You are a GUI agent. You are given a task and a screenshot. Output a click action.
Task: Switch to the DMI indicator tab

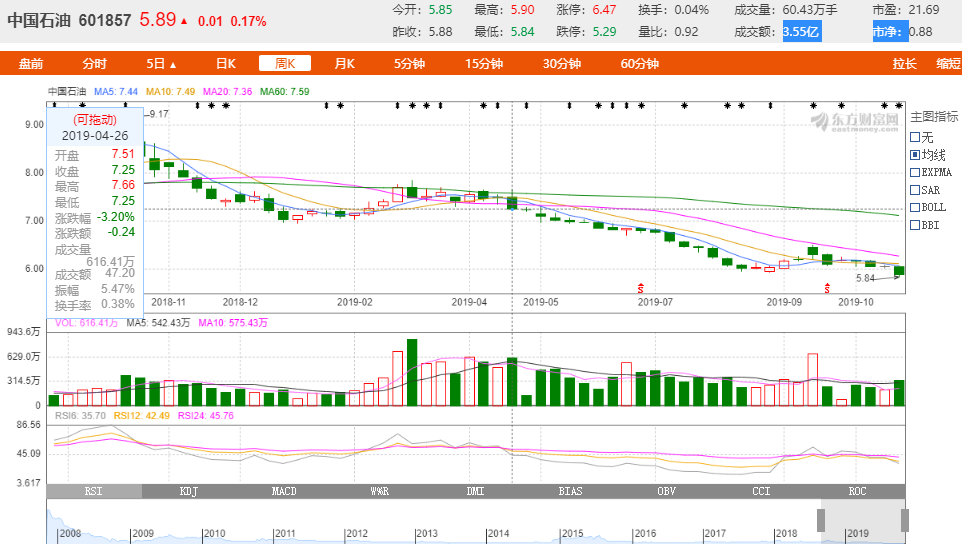pos(475,491)
